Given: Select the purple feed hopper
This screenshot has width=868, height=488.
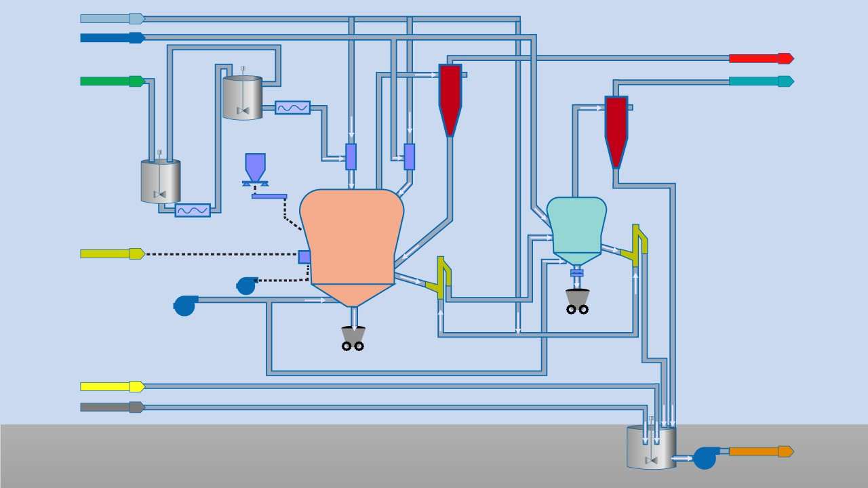Looking at the screenshot, I should click(255, 169).
